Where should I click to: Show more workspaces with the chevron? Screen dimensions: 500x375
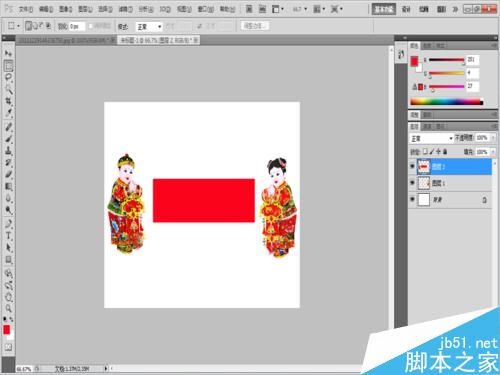tap(455, 9)
